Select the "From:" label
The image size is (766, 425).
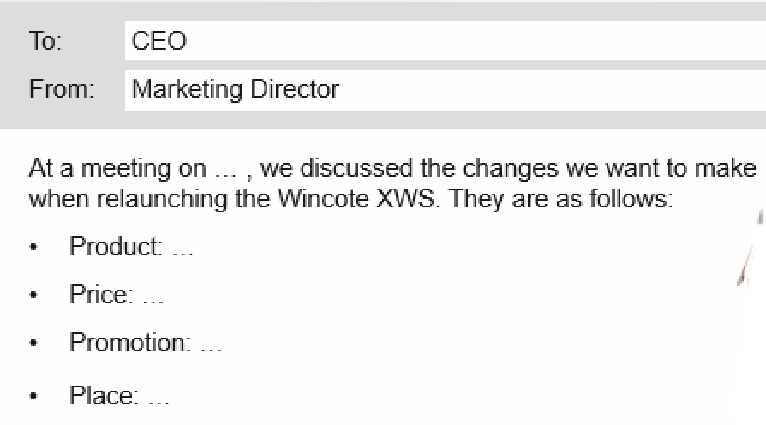click(x=59, y=90)
